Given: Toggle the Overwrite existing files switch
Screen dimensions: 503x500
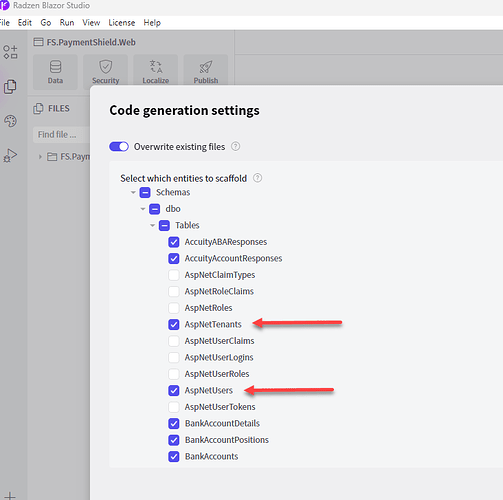Looking at the screenshot, I should [119, 147].
